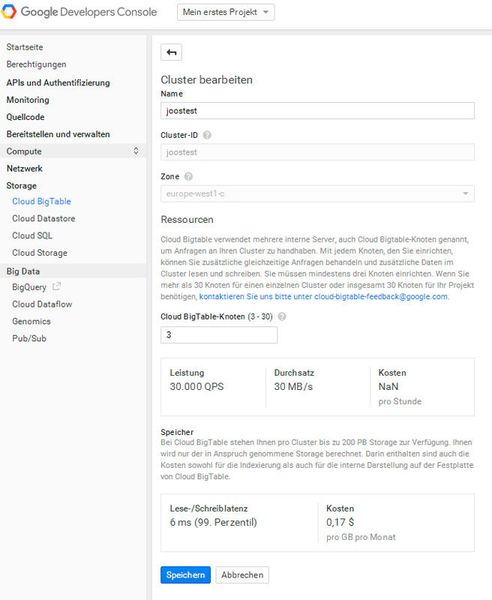Expand the Compute section arrows
Screen dimensions: 492x600
point(136,151)
